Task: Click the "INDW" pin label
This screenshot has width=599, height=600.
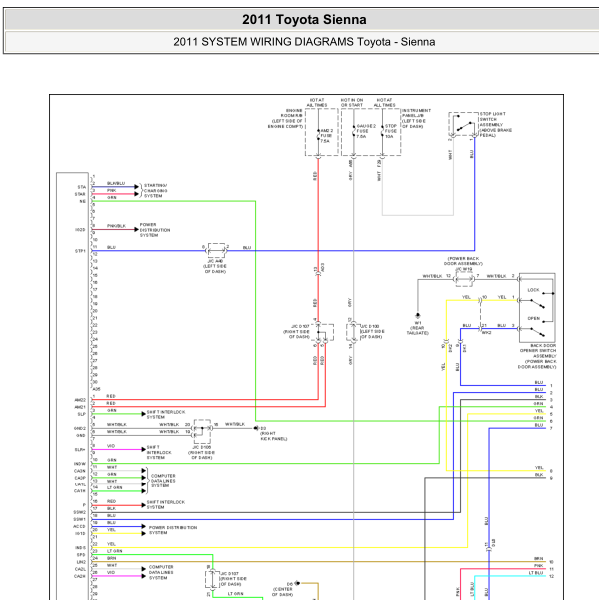Action: [x=80, y=464]
